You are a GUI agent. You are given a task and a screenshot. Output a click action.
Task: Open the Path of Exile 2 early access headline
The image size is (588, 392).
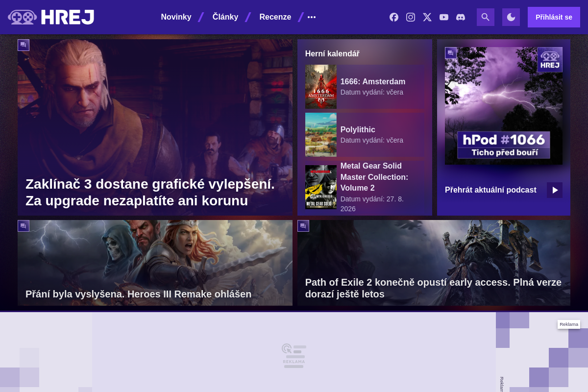pos(433,288)
